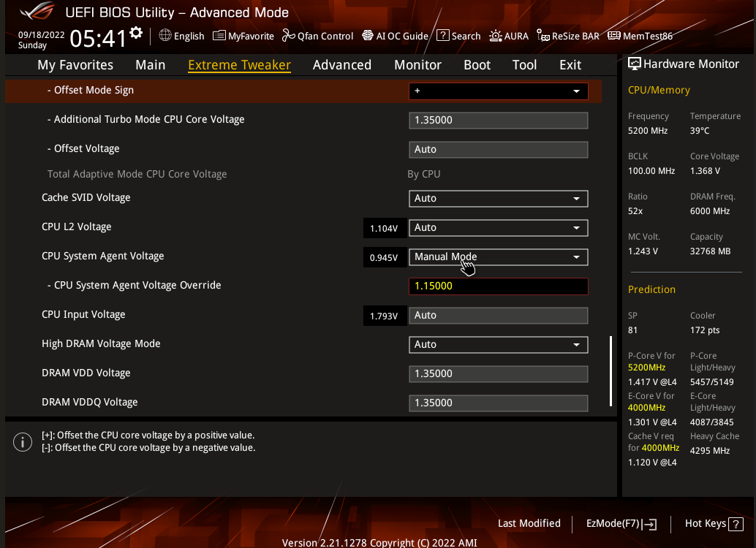
Task: Click Total Adaptive Mode CPU Core Voltage label
Action: pos(137,174)
